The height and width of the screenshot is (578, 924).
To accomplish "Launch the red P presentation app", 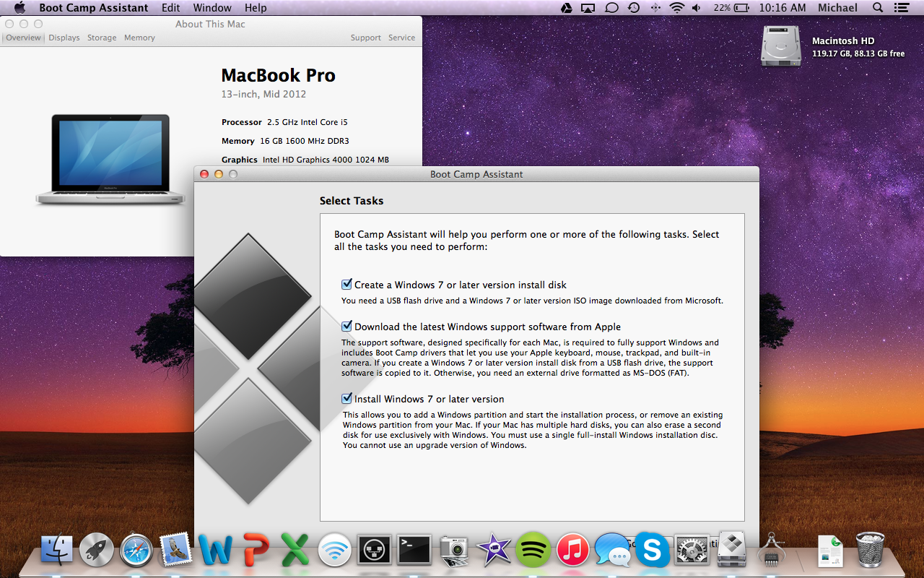I will point(256,551).
